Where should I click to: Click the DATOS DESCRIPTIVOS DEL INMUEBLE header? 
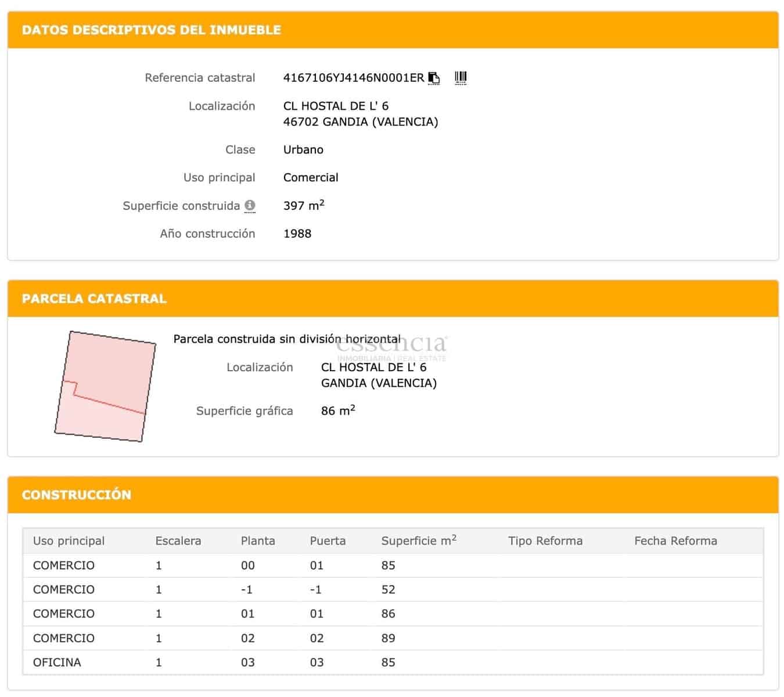pyautogui.click(x=152, y=30)
